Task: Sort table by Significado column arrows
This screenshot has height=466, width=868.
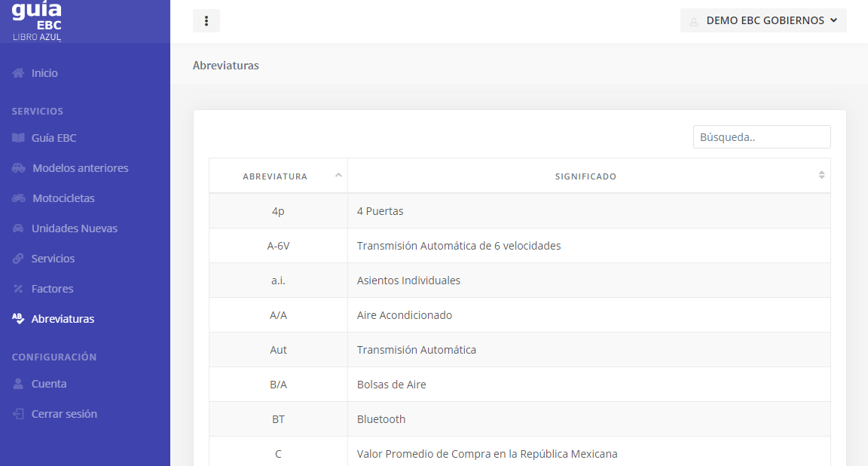Action: (x=821, y=176)
